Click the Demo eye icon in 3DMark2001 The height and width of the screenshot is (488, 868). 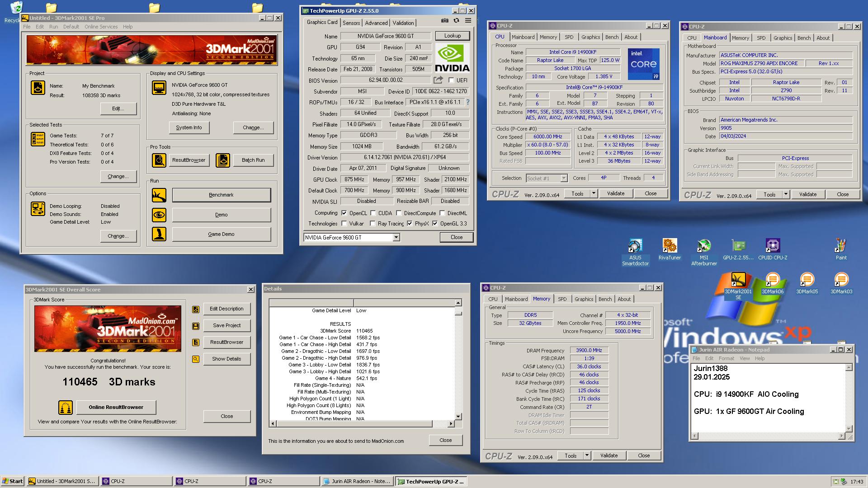(x=159, y=215)
